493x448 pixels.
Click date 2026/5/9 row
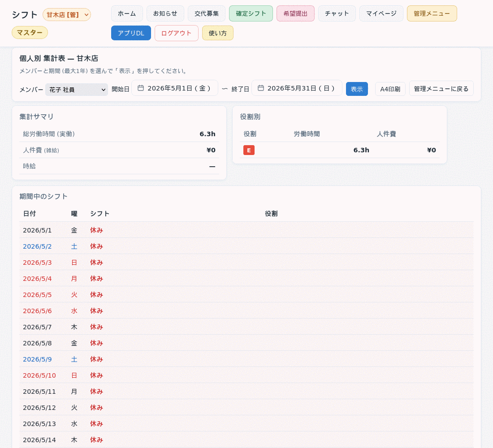pyautogui.click(x=246, y=359)
